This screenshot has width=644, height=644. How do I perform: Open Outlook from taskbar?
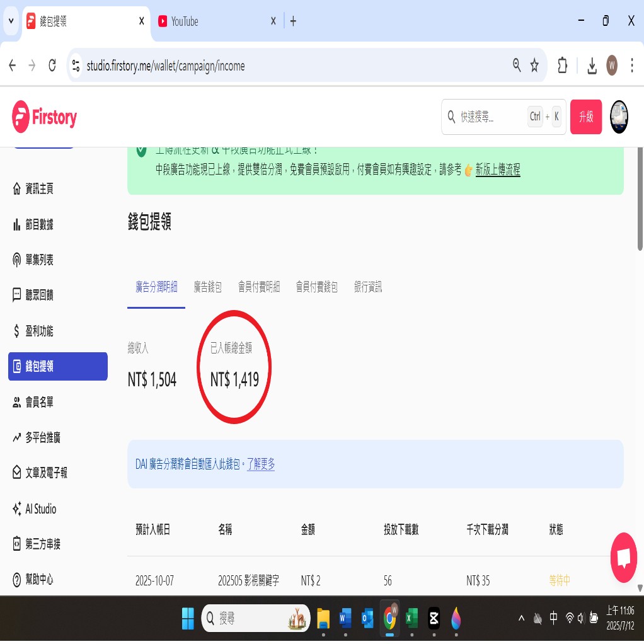tap(367, 618)
